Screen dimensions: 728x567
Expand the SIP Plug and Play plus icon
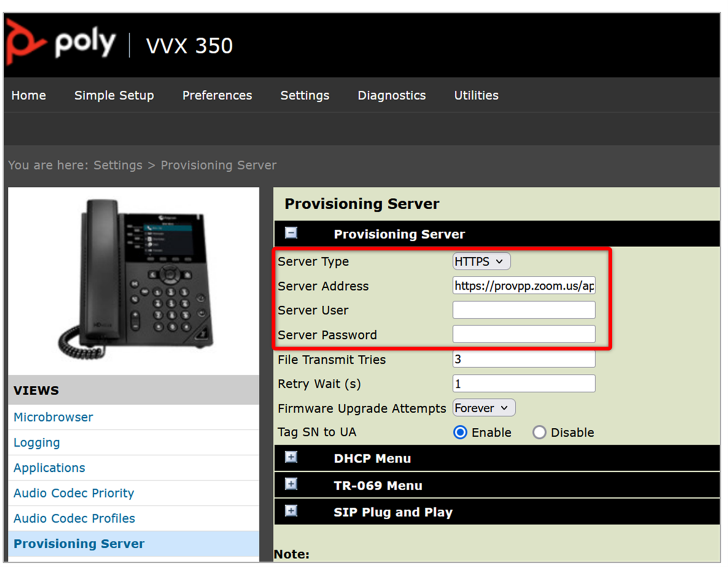pos(291,511)
